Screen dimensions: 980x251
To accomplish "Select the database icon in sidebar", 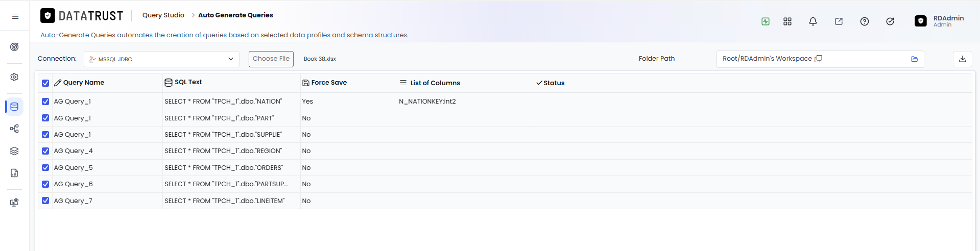I will coord(14,107).
